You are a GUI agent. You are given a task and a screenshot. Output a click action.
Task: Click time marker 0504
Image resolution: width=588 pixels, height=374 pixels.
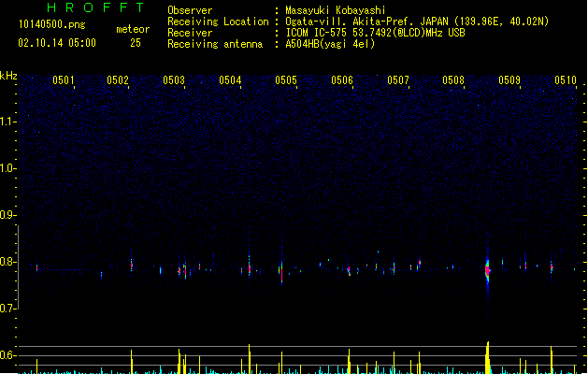[230, 80]
